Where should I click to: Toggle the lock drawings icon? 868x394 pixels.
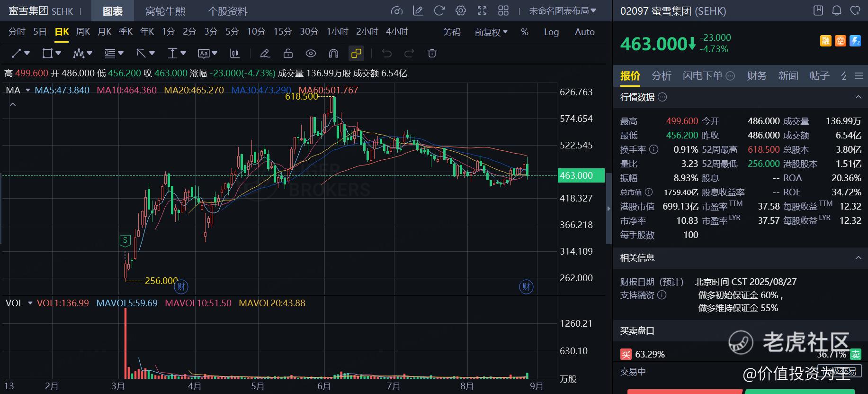click(x=288, y=54)
